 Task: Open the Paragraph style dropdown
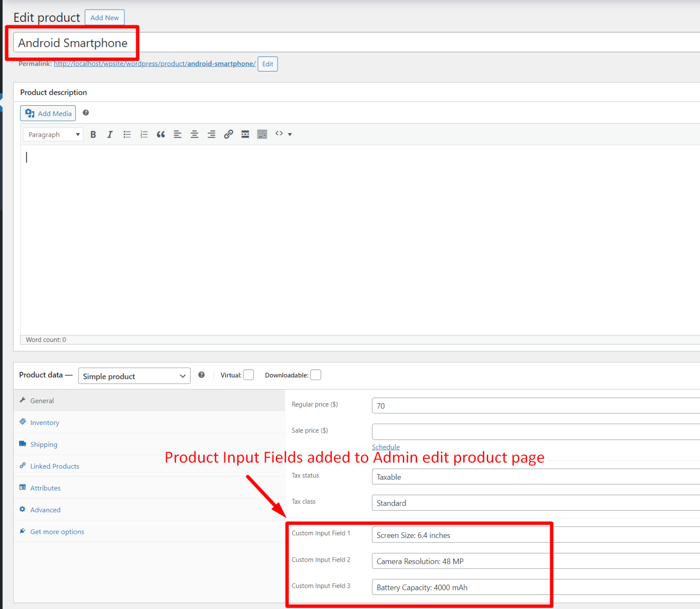(53, 134)
